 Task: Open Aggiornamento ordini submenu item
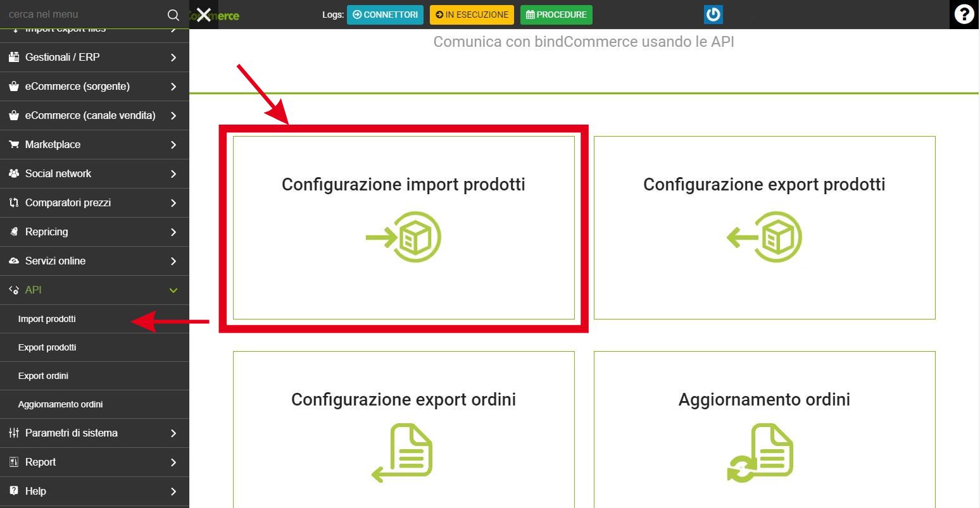pos(61,404)
